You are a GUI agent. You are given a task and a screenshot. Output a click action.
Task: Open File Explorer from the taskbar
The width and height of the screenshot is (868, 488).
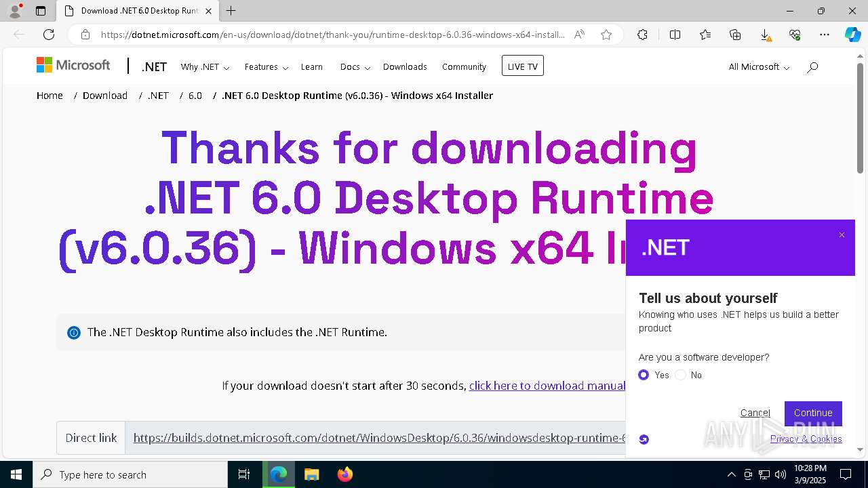311,474
